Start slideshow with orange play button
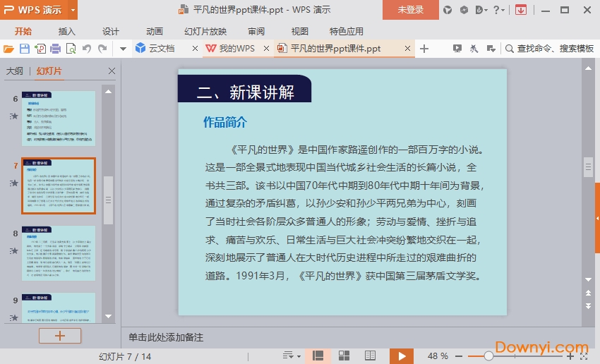Image resolution: width=600 pixels, height=364 pixels. pyautogui.click(x=401, y=356)
